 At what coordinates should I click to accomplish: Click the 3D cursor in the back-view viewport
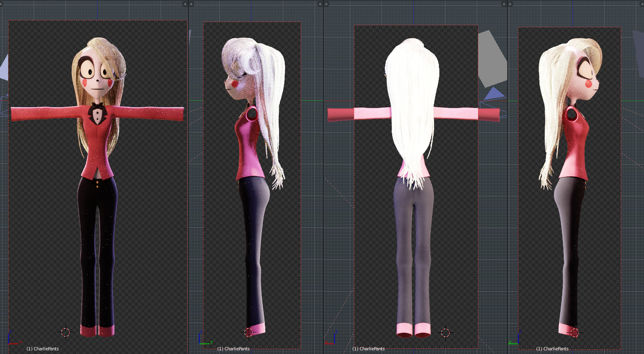tap(445, 332)
